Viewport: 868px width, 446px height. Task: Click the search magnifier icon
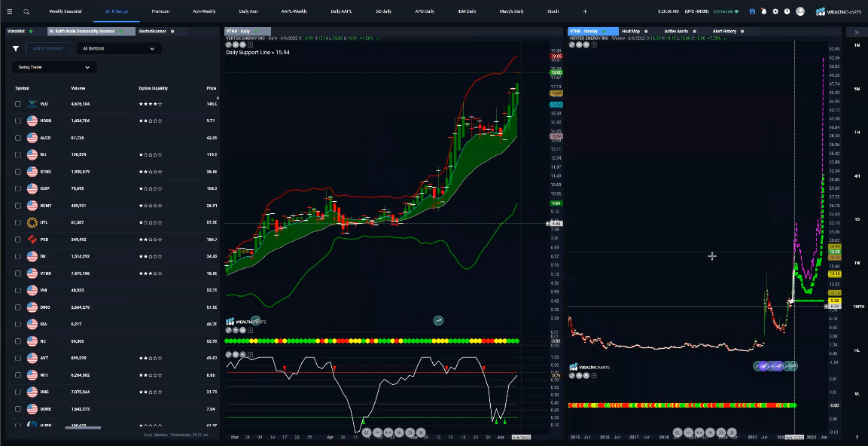(26, 11)
